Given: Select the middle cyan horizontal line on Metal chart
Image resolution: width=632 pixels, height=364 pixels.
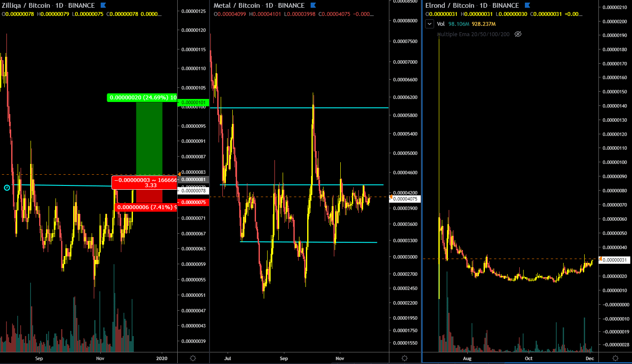Looking at the screenshot, I should [x=302, y=185].
